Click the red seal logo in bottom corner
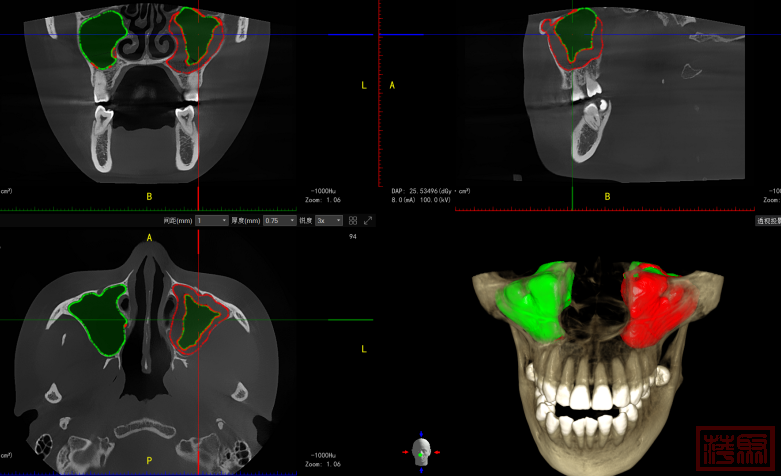 (735, 447)
